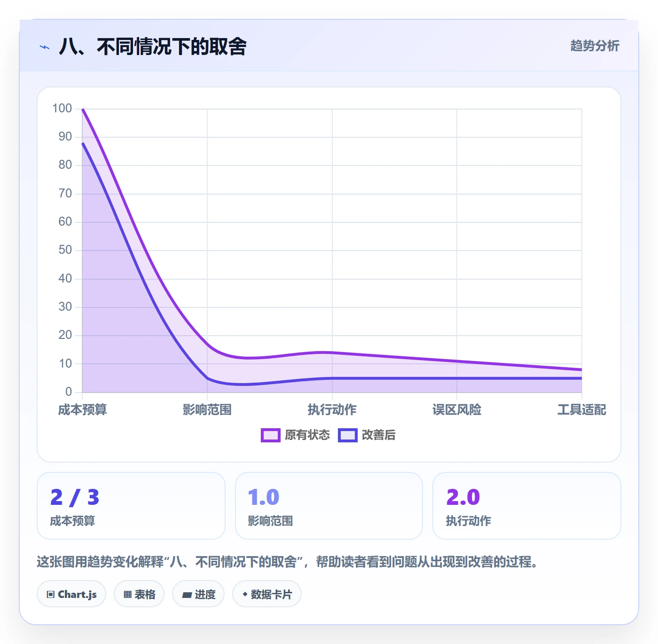Select the 误区风险 x-axis label
The height and width of the screenshot is (644, 658).
(x=457, y=410)
